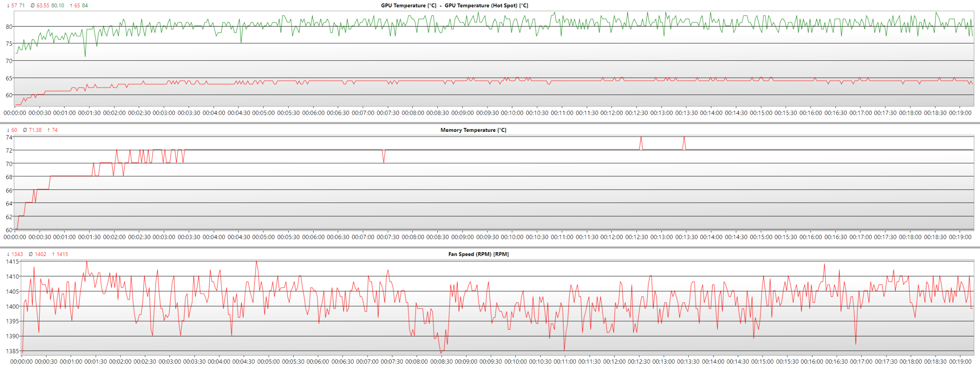
Task: Click the minimum arrow icon beside 57 71
Action: tap(8, 6)
